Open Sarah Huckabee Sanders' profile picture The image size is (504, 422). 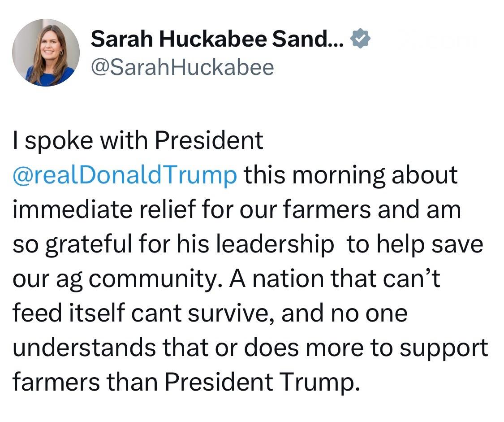click(x=46, y=52)
